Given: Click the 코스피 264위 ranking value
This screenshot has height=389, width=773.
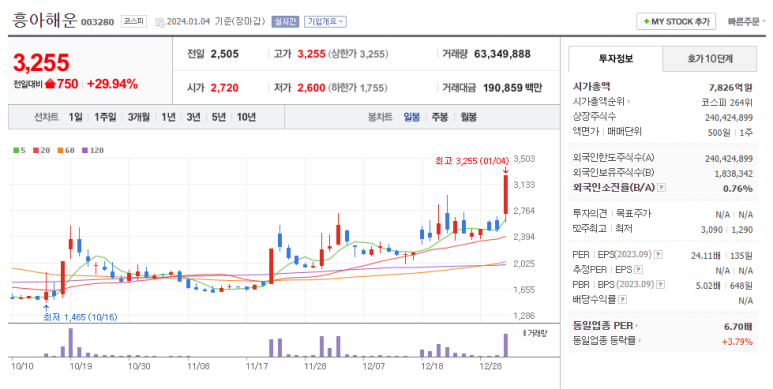Looking at the screenshot, I should click(x=727, y=103).
